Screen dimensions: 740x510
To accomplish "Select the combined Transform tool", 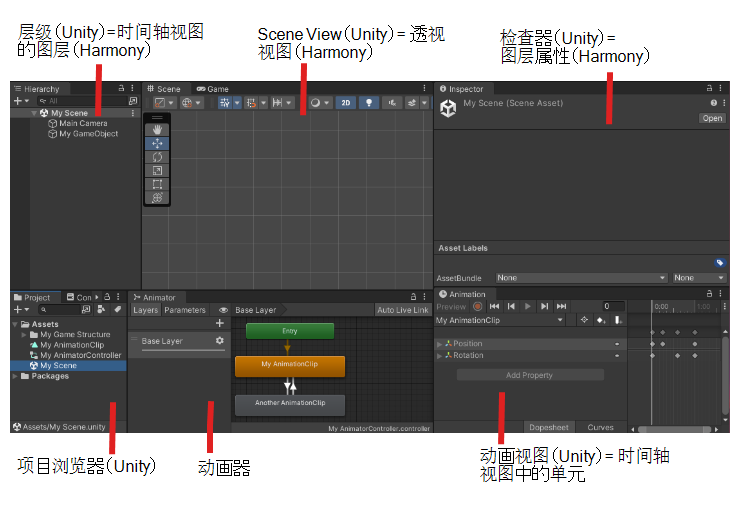I will [x=157, y=198].
